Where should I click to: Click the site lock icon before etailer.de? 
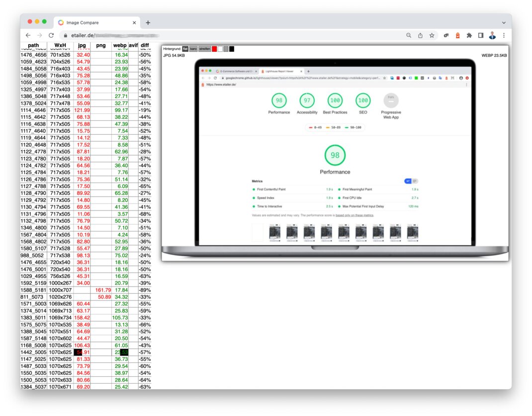pyautogui.click(x=64, y=36)
